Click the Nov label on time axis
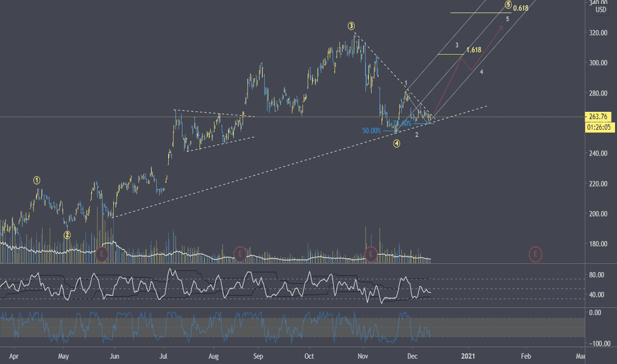 [x=363, y=356]
